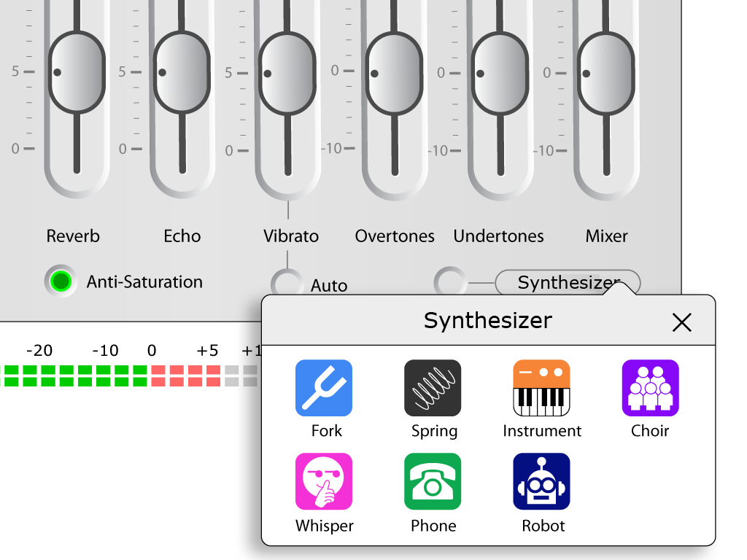Disable the Anti-Saturation green light

pos(61,281)
